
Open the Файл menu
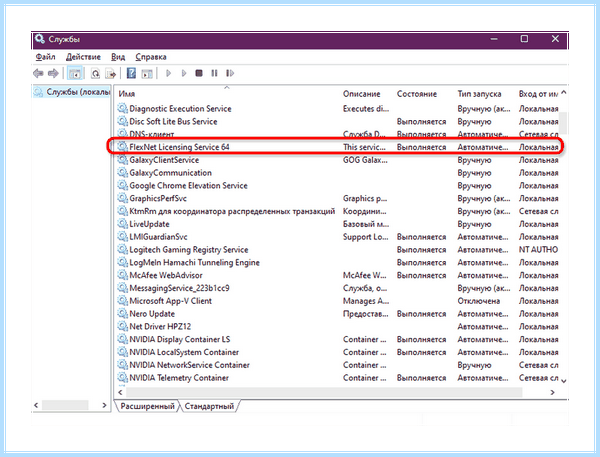pyautogui.click(x=46, y=57)
